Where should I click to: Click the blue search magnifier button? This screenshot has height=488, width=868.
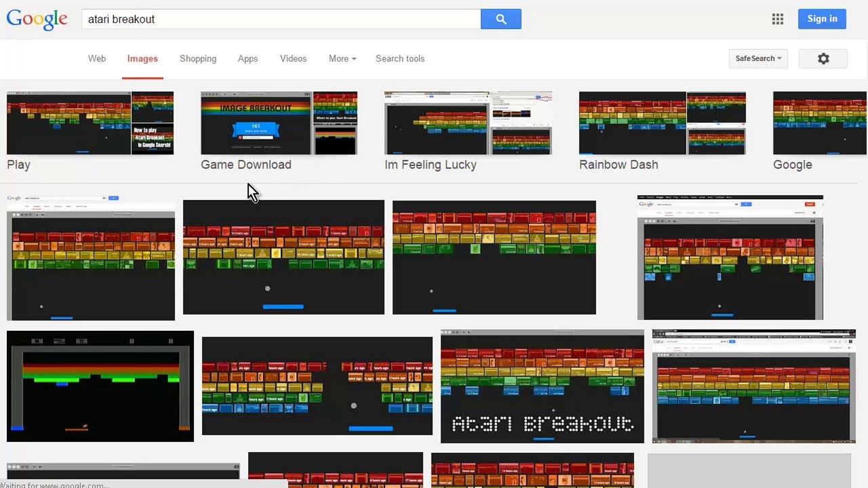(x=500, y=19)
